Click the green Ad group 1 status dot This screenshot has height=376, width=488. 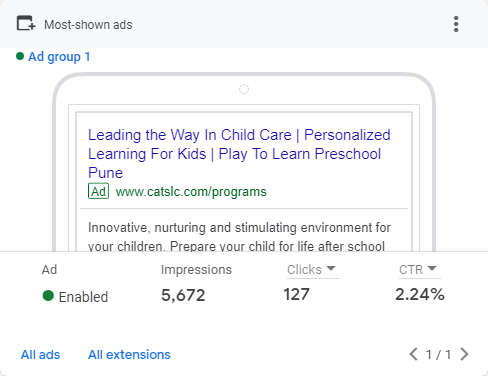point(20,56)
